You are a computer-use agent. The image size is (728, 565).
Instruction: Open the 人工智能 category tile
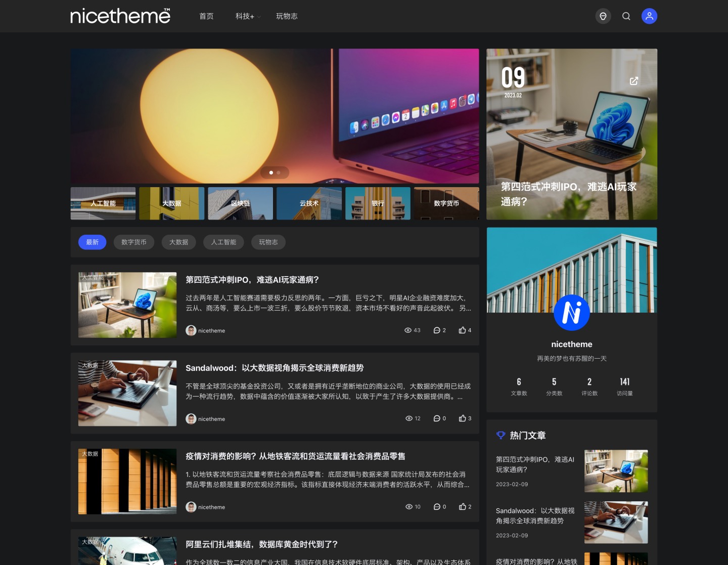point(103,203)
